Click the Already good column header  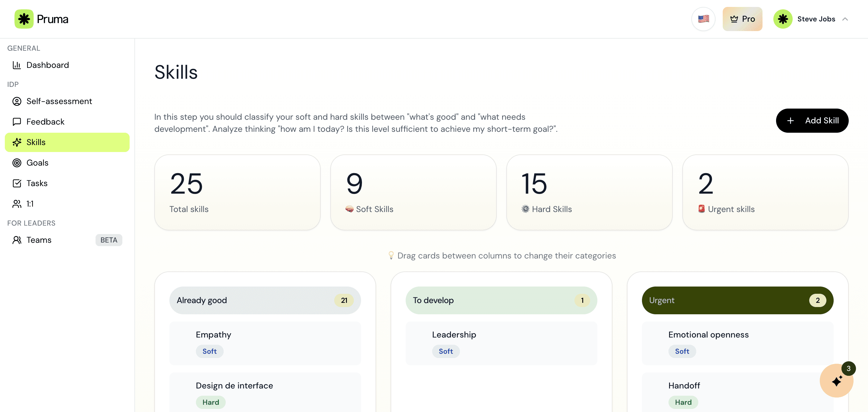point(265,300)
